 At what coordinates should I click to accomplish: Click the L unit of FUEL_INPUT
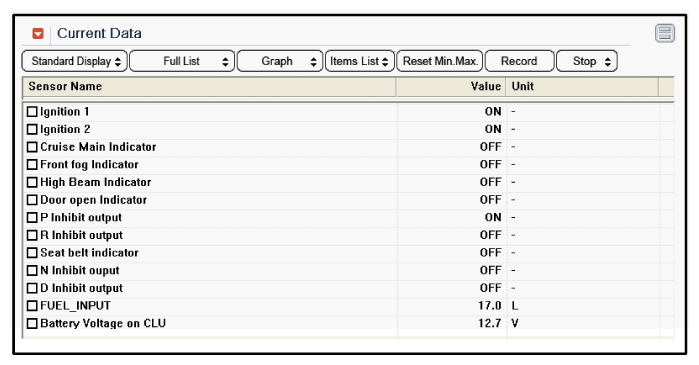coord(515,306)
